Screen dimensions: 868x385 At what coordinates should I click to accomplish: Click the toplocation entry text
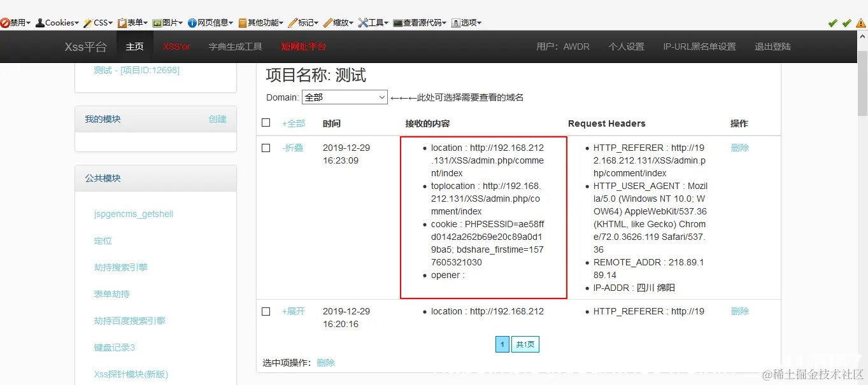pyautogui.click(x=486, y=199)
